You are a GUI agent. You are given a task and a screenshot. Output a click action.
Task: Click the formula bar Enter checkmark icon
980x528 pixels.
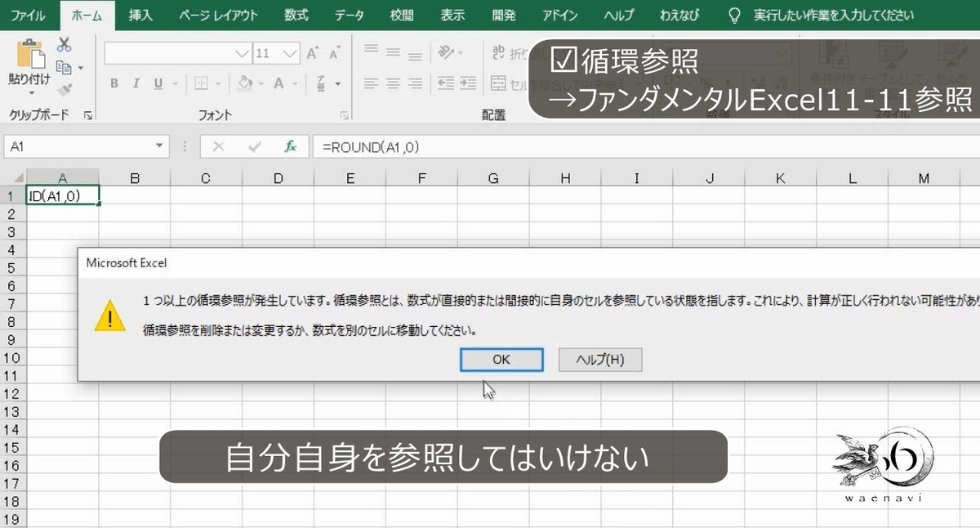click(254, 147)
